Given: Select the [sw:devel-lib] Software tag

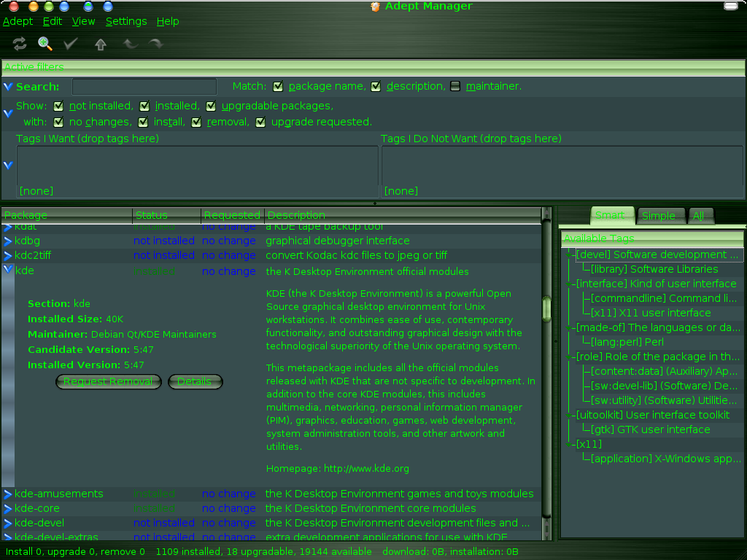Looking at the screenshot, I should (x=664, y=386).
